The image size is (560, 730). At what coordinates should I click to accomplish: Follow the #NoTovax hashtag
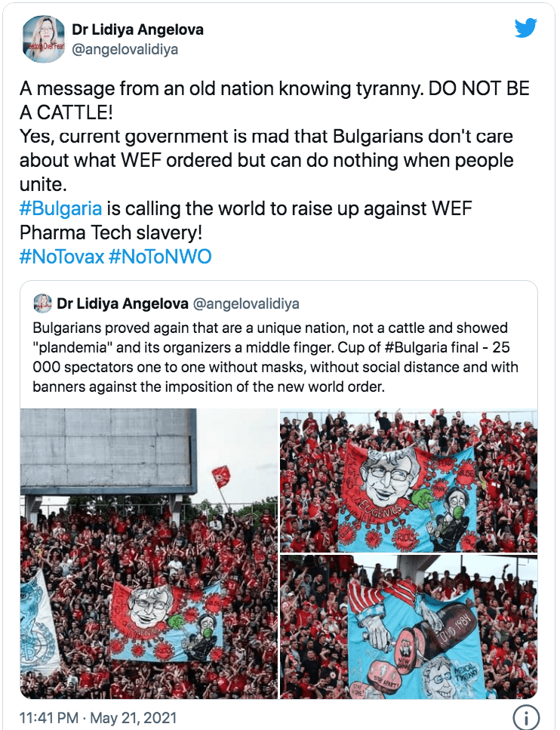(61, 257)
